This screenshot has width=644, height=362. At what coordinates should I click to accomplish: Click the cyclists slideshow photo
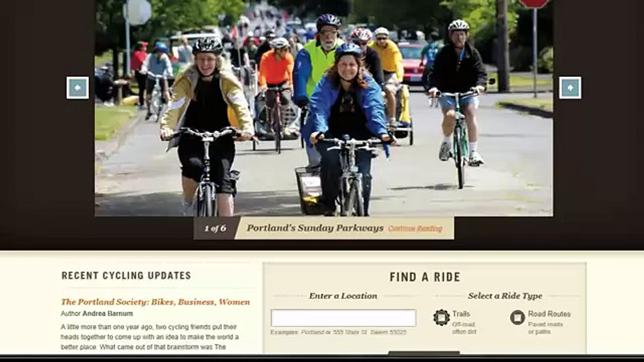click(324, 108)
